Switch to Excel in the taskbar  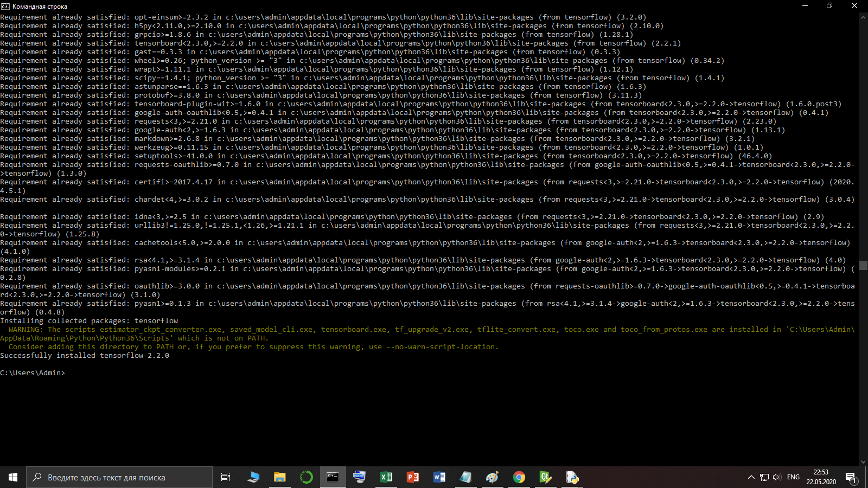[x=386, y=477]
